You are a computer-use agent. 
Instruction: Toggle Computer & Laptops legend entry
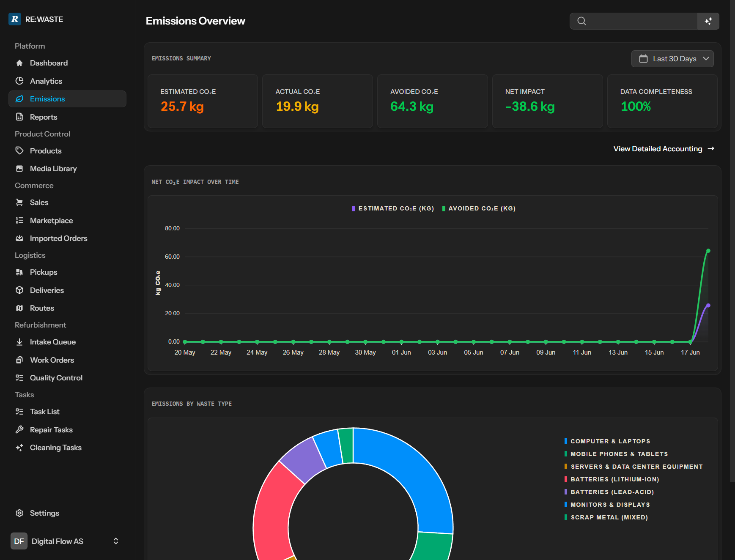point(607,441)
